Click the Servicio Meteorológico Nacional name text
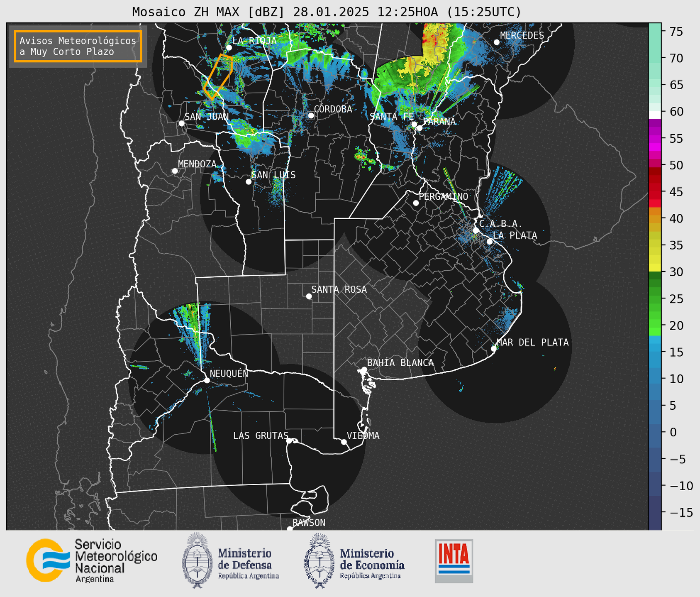 (116, 560)
